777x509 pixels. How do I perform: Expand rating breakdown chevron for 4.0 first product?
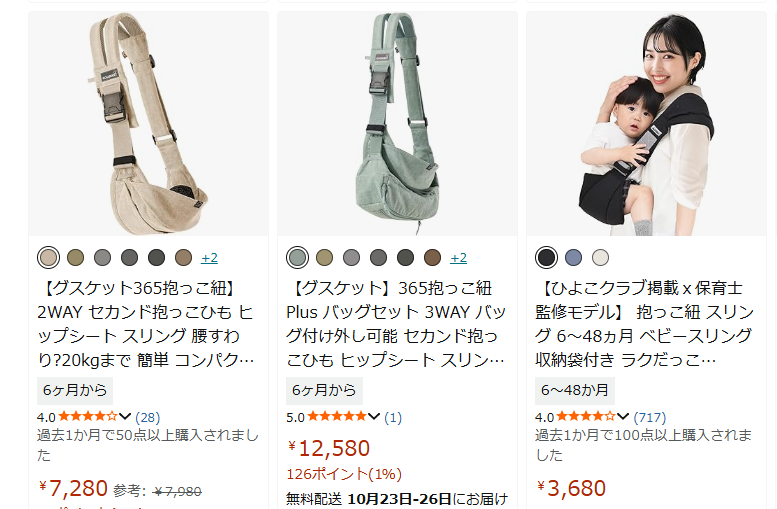tap(125, 416)
